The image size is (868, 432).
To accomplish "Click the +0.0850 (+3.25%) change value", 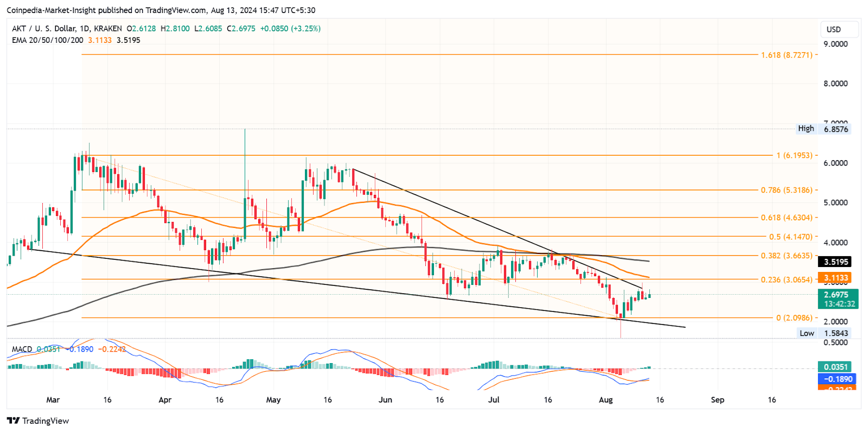I will (290, 28).
